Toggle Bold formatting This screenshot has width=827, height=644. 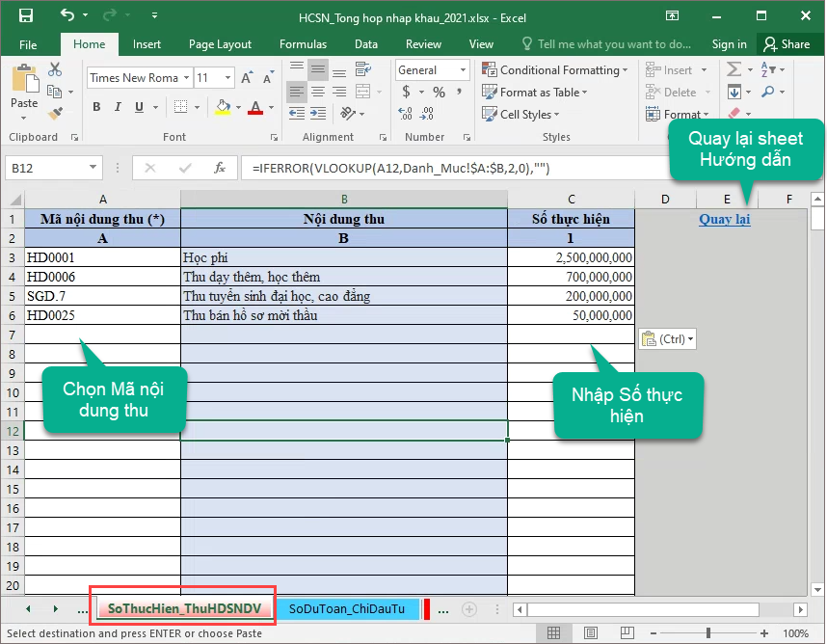[x=97, y=108]
